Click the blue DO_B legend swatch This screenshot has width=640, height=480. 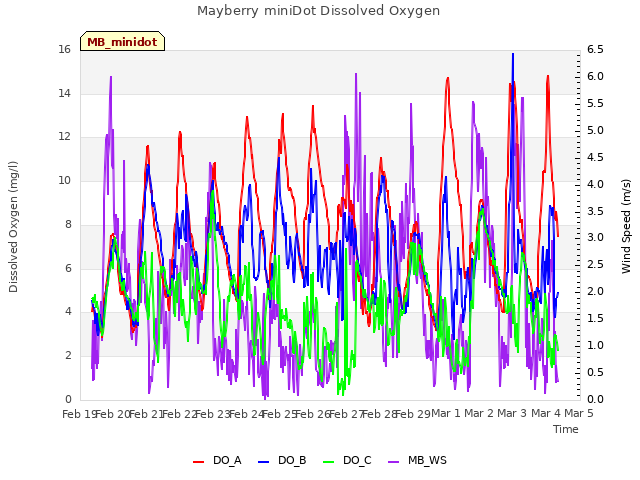click(264, 462)
